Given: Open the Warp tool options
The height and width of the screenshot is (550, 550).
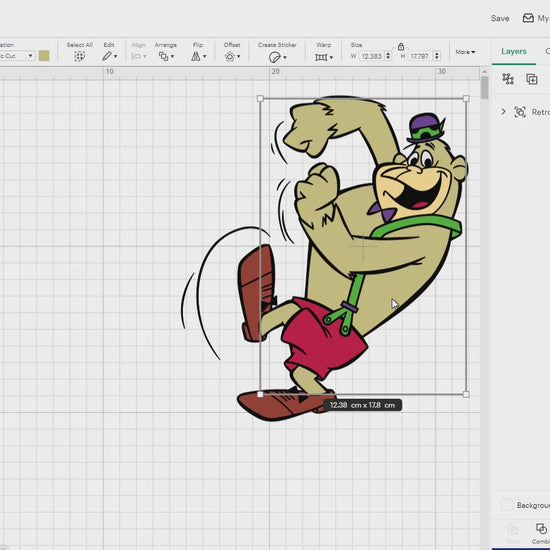Looking at the screenshot, I should pyautogui.click(x=323, y=57).
